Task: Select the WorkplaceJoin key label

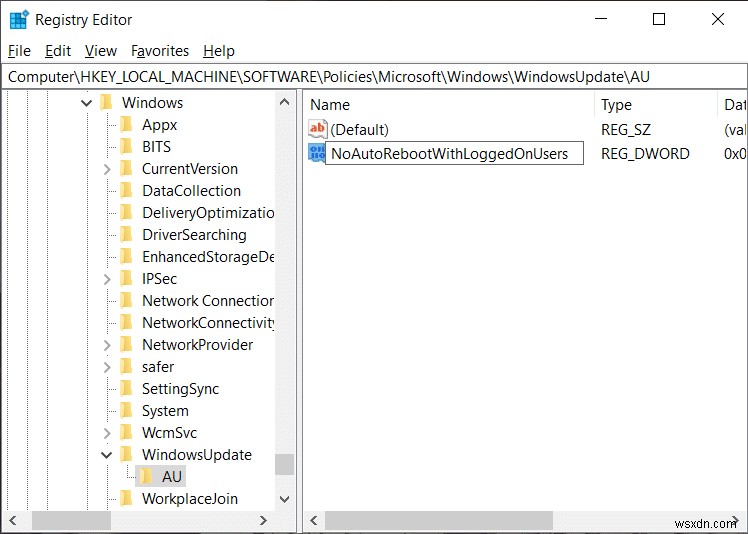Action: 190,499
